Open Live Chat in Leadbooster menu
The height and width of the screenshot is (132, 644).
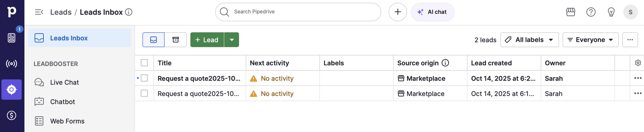64,82
